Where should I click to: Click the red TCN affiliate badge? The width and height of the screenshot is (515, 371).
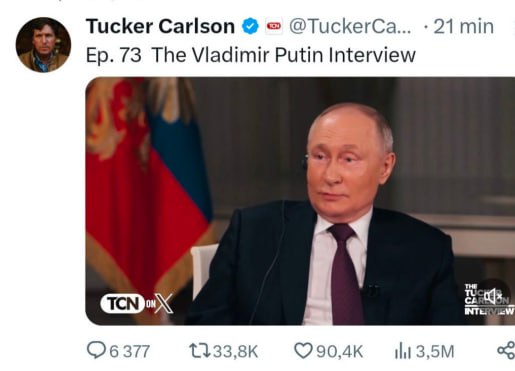[274, 26]
